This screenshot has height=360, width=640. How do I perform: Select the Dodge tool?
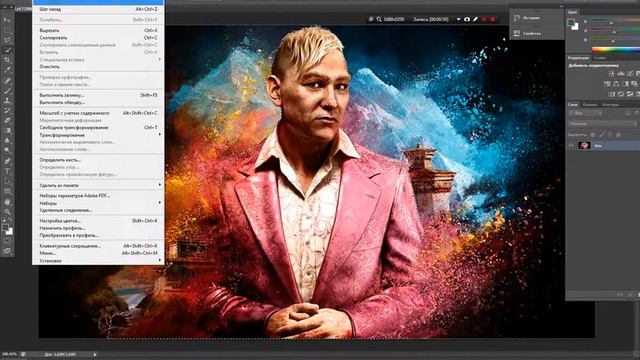point(7,151)
